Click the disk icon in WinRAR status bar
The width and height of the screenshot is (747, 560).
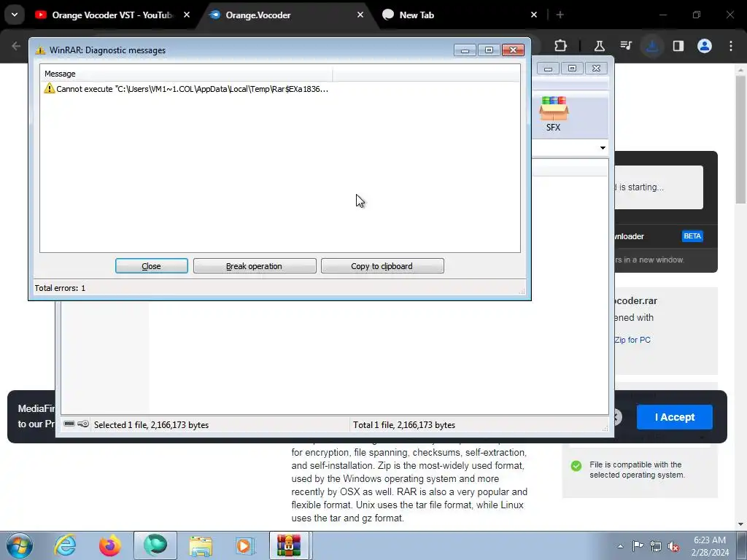click(x=69, y=424)
